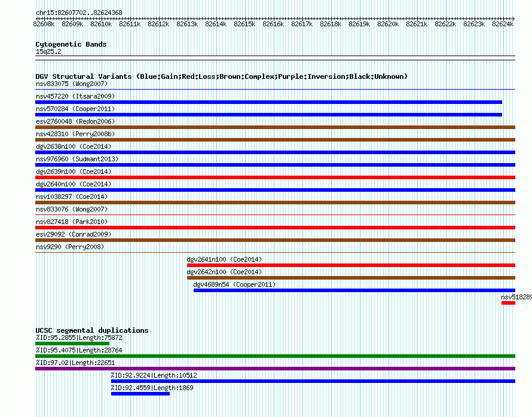Screen dimensions: 532x417
Task: Click duplication label %ID:95.2855|Length:75872
Action: [x=79, y=338]
